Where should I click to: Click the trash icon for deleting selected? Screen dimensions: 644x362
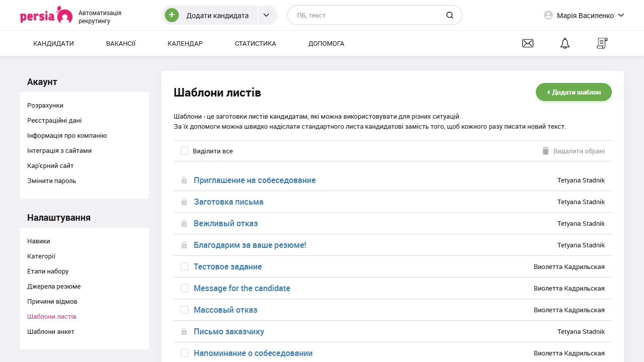(545, 151)
